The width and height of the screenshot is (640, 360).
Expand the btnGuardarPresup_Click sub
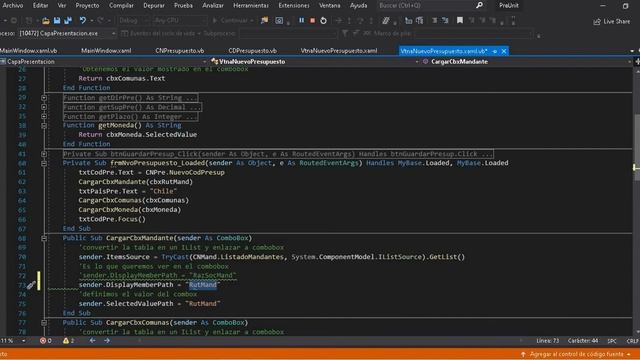[x=44, y=154]
